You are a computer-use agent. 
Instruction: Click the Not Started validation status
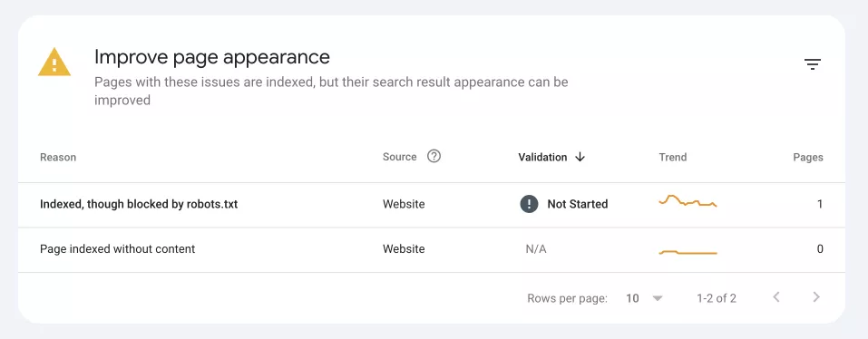pos(578,204)
